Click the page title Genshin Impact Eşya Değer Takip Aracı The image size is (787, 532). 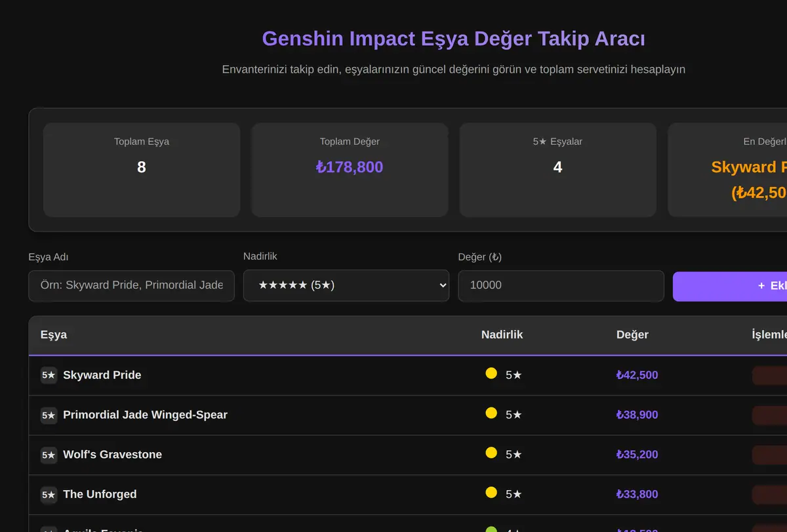(454, 39)
